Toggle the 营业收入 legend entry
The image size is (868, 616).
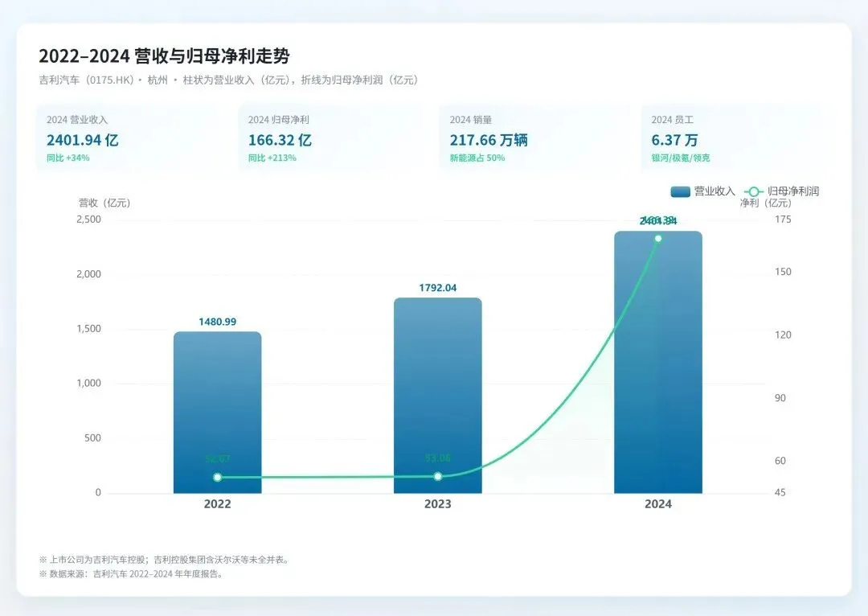(x=702, y=191)
